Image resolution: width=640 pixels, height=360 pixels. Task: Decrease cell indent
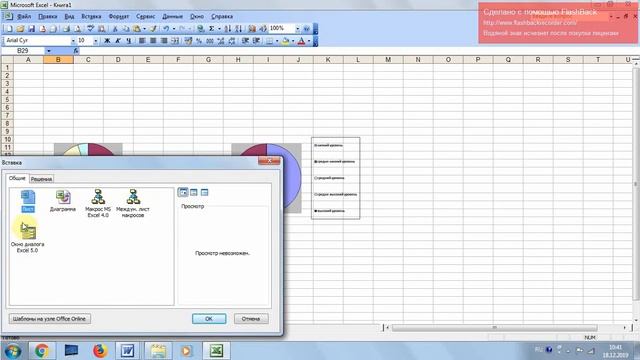245,41
